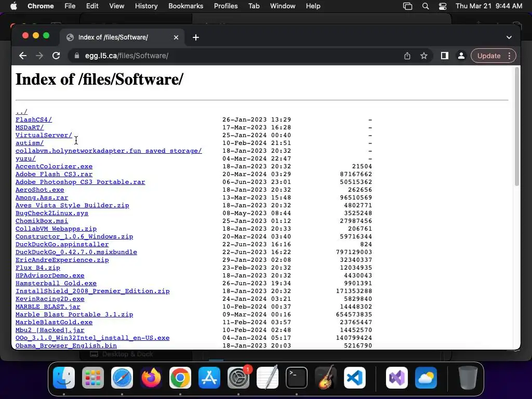Open the yuzu/ folder link

(25, 158)
